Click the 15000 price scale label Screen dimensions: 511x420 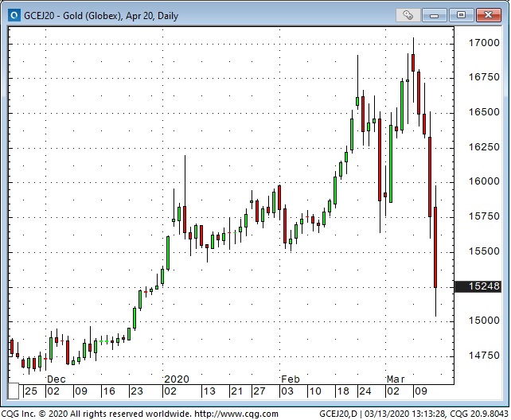click(484, 321)
